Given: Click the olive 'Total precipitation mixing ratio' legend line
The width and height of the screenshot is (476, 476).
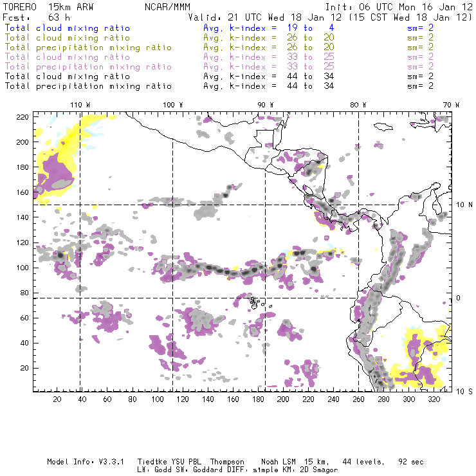Looking at the screenshot, I should [88, 48].
